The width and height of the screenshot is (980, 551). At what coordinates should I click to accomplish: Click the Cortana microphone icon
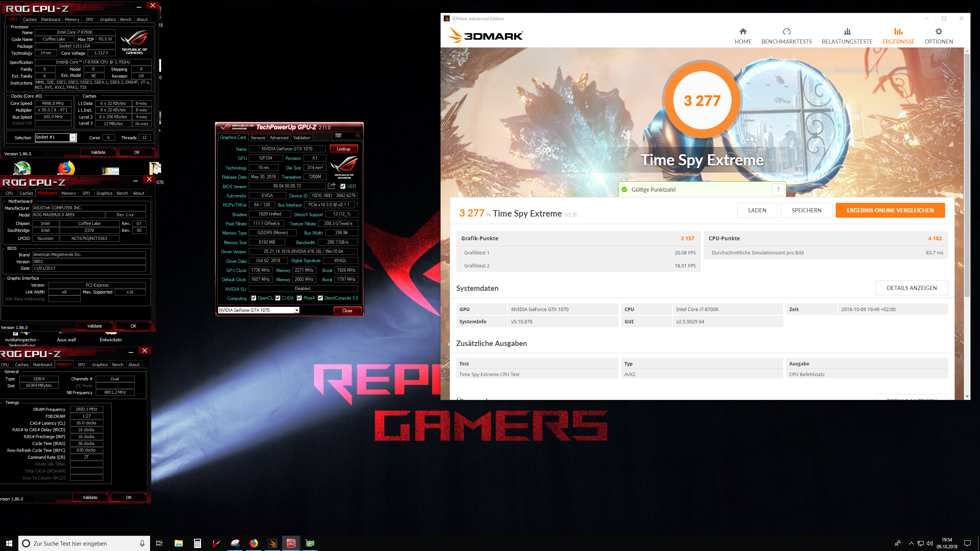pos(142,543)
